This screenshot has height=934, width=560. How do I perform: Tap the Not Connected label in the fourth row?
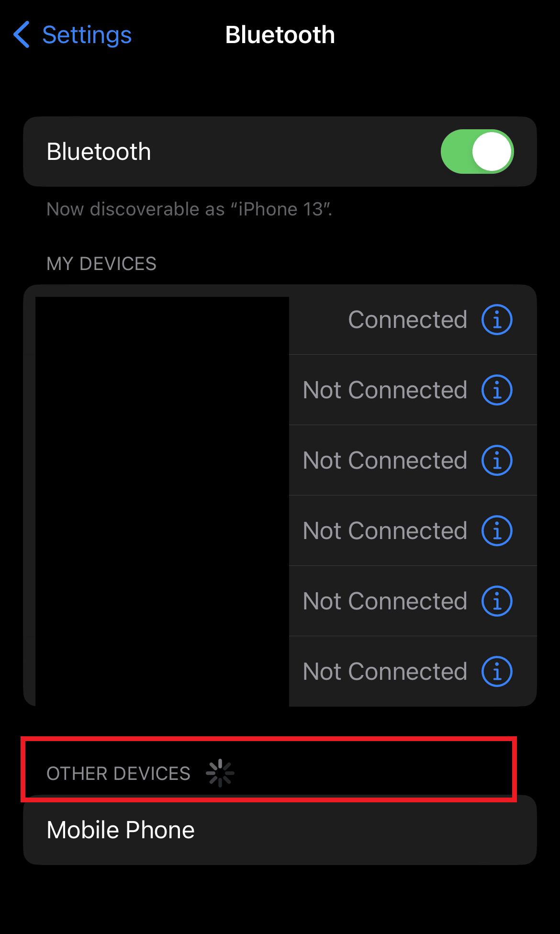pyautogui.click(x=385, y=531)
